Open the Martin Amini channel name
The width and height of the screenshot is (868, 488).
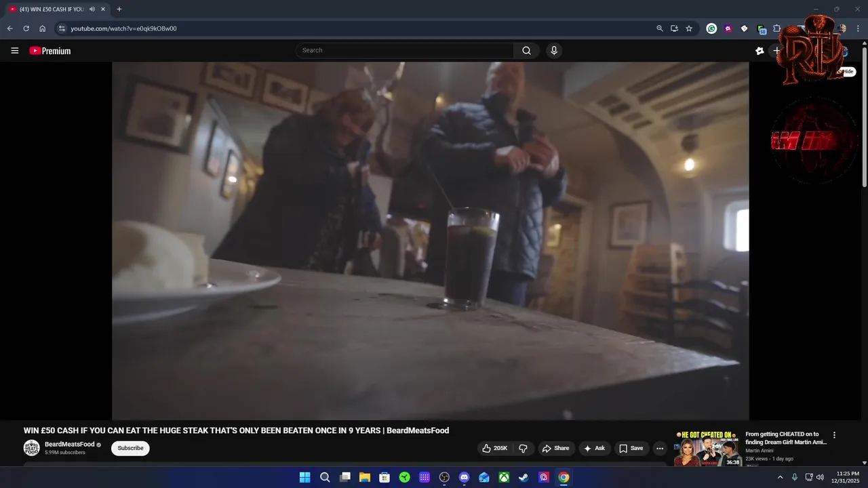coord(759,451)
